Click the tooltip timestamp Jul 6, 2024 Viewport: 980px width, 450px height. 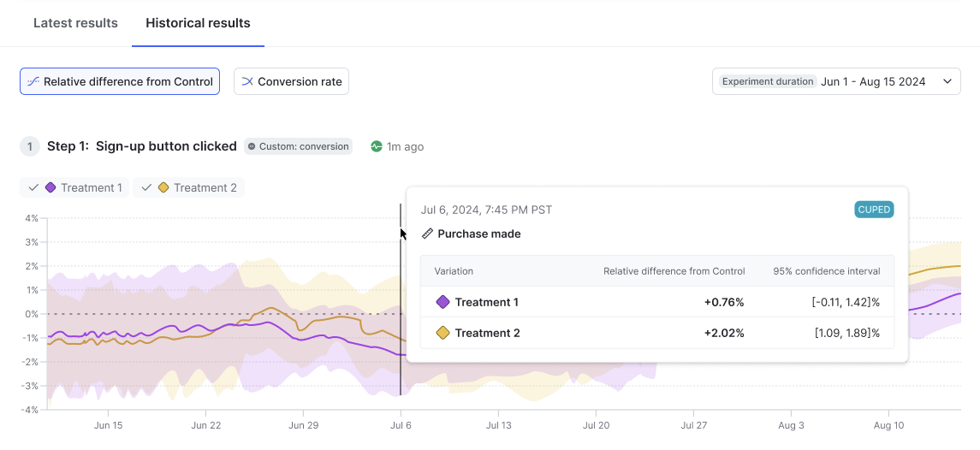[x=487, y=210]
